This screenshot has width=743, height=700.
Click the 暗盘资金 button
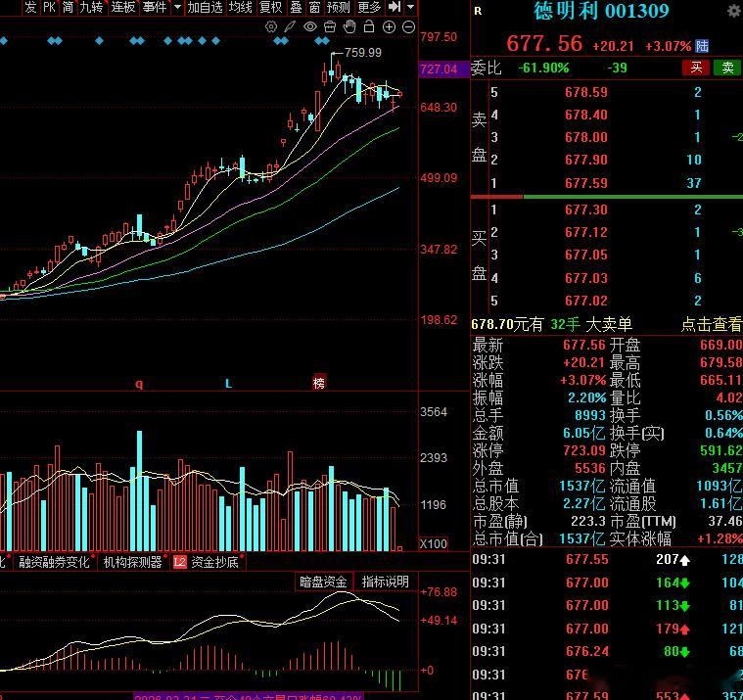tap(323, 582)
